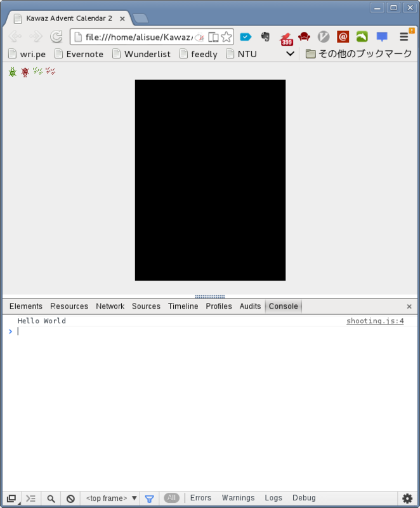Select the Console tab
Viewport: 420px width, 508px height.
pyautogui.click(x=284, y=307)
